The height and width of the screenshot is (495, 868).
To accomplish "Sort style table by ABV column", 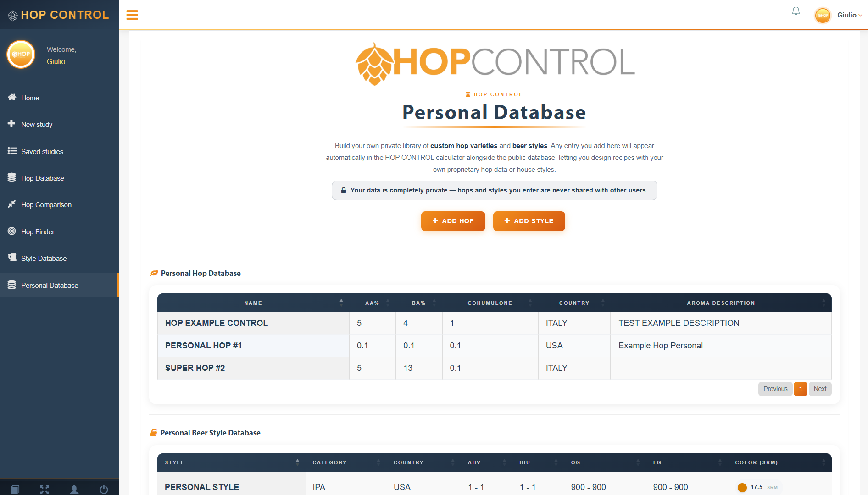I will [x=486, y=462].
